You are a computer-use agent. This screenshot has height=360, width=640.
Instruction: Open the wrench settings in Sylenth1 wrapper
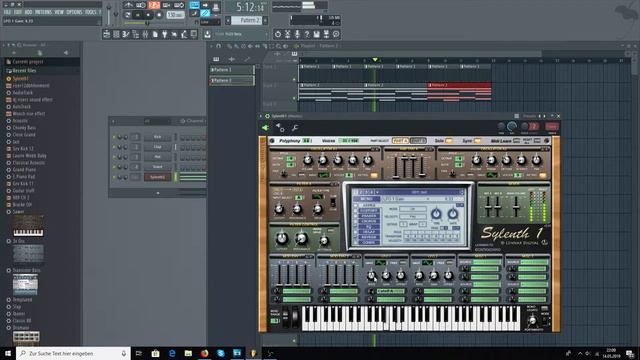[x=295, y=128]
